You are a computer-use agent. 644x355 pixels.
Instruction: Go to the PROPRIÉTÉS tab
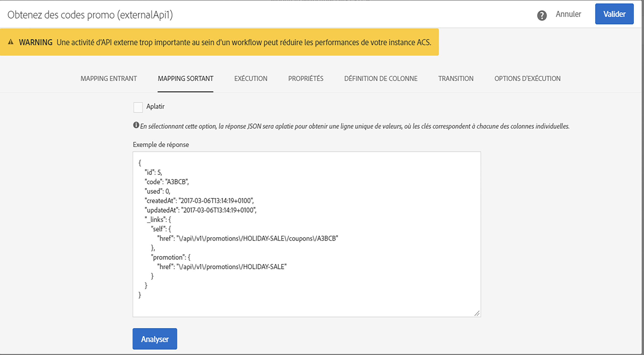tap(306, 78)
